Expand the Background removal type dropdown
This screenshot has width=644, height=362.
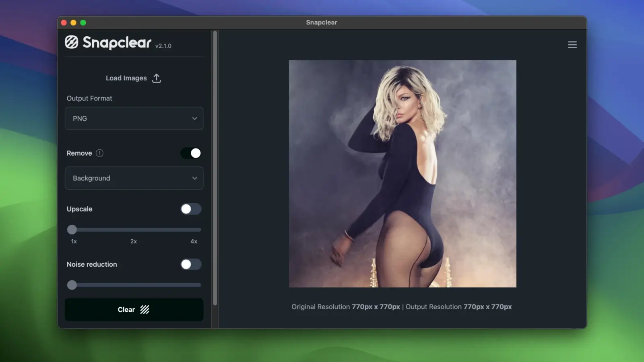pos(134,178)
